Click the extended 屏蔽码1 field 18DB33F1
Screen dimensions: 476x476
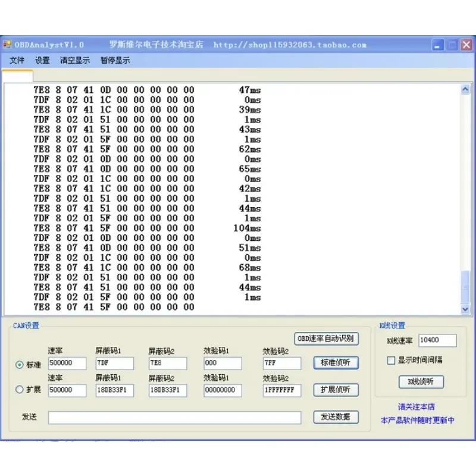click(x=115, y=390)
